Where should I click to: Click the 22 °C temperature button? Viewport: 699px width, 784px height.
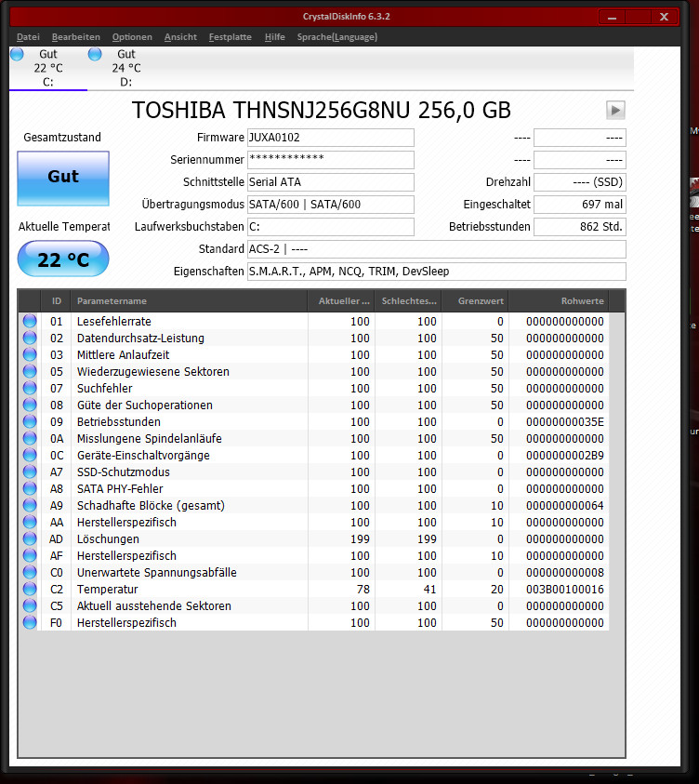[x=63, y=259]
